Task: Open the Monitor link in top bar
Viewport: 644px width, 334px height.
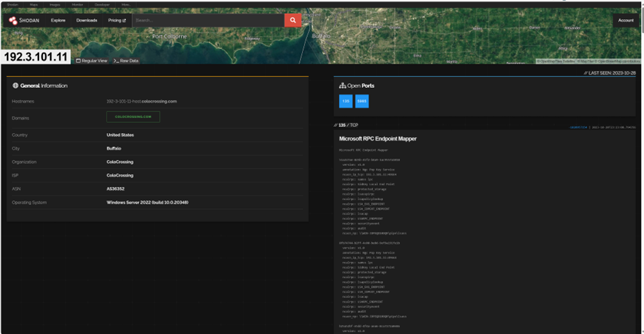Action: (77, 5)
